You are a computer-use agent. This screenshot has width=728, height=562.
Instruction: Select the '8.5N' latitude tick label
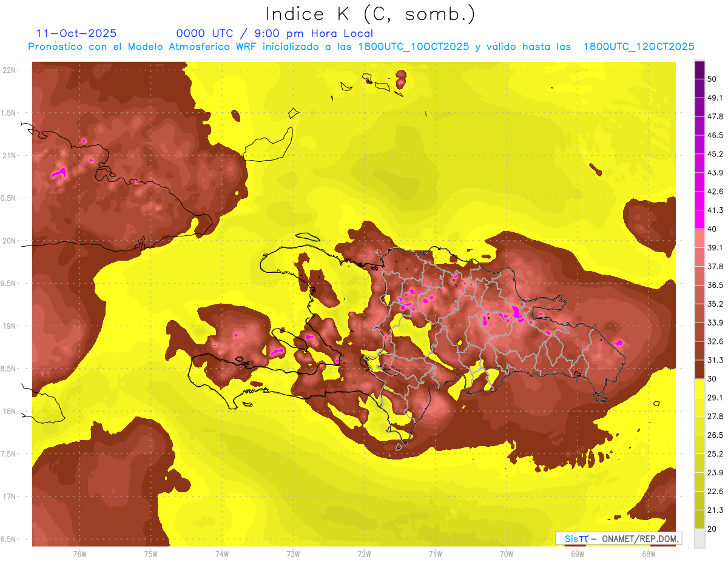coord(9,369)
